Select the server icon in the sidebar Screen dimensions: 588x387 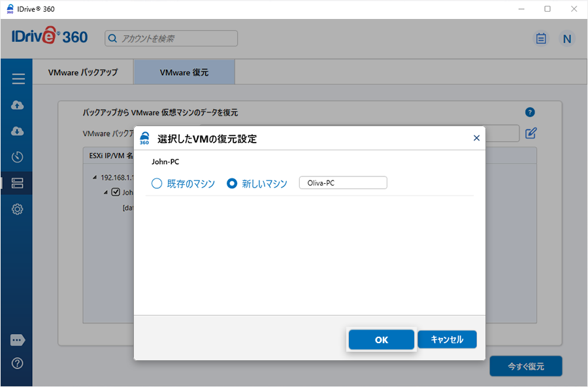click(x=18, y=183)
